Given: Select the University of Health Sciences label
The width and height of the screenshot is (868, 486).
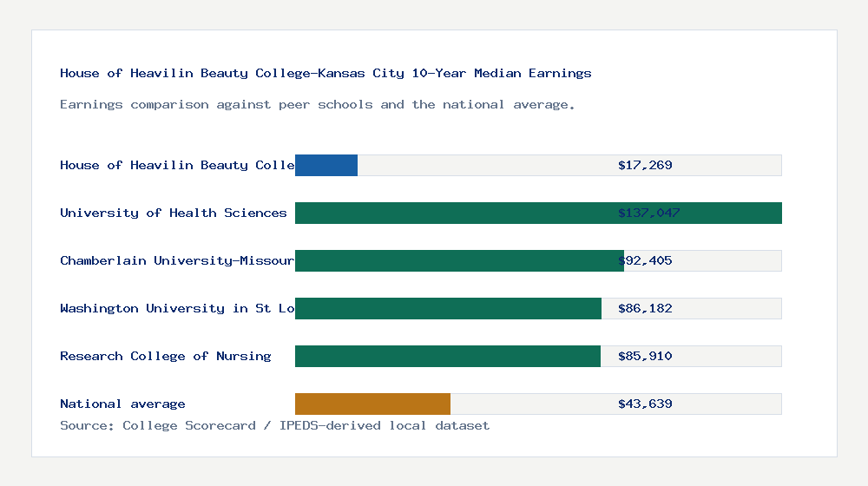Looking at the screenshot, I should (x=174, y=213).
